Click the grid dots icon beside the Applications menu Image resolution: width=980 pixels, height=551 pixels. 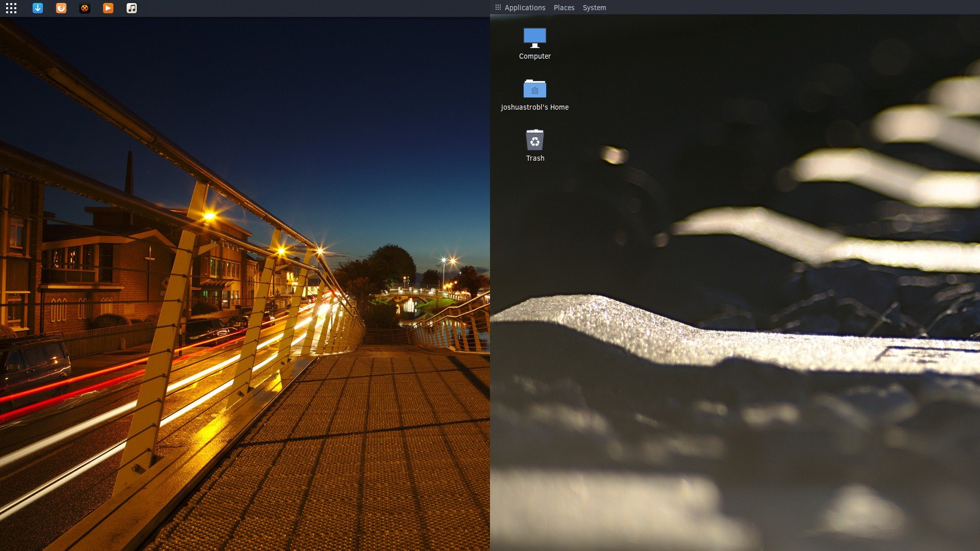pyautogui.click(x=498, y=7)
